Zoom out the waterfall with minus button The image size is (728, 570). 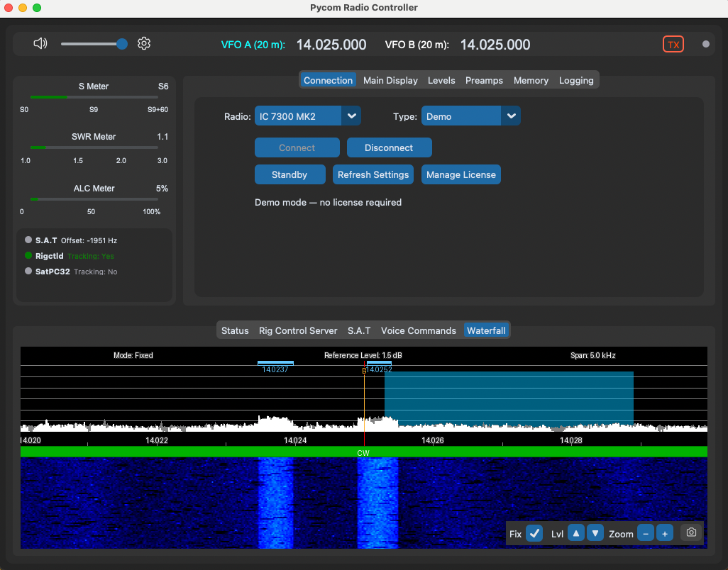[x=646, y=533]
